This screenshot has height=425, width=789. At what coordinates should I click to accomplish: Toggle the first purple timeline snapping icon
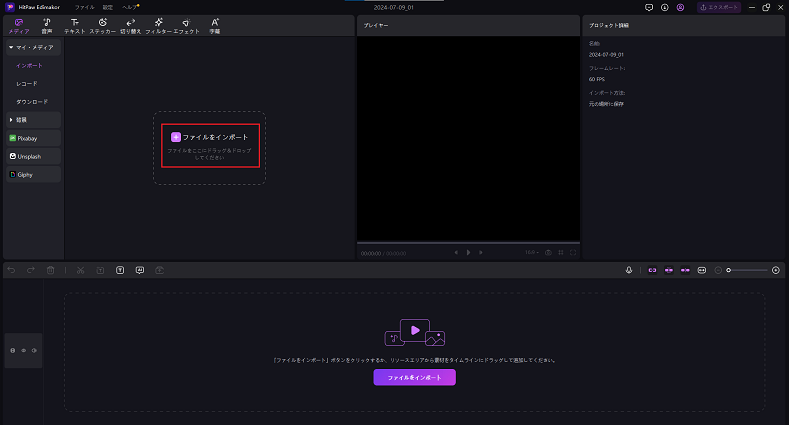[652, 271]
